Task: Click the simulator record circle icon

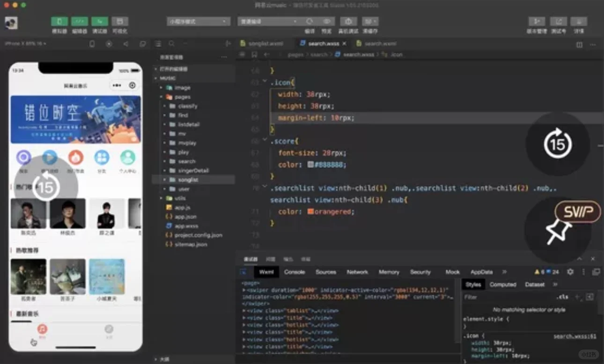Action: click(x=109, y=44)
